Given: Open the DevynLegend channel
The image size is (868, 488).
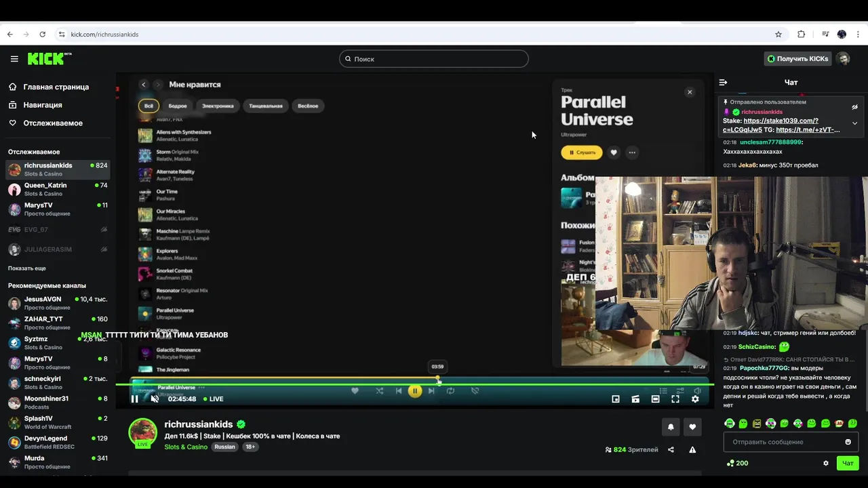Looking at the screenshot, I should [58, 442].
